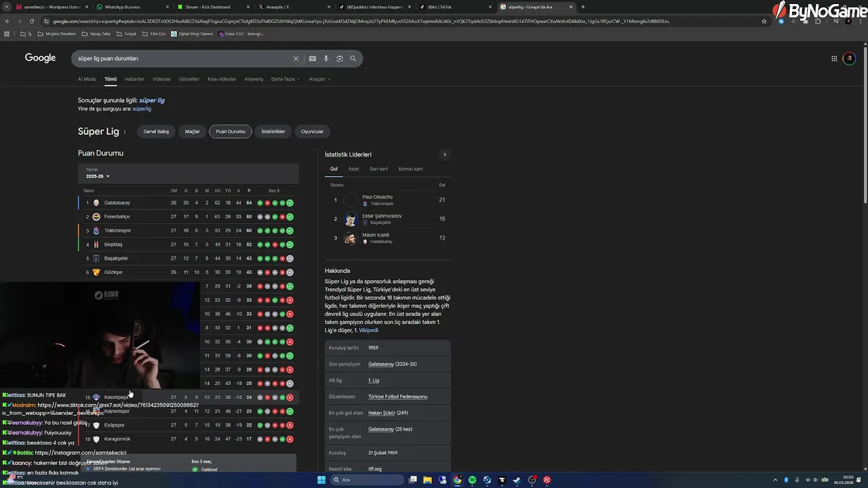Viewport: 868px width, 488px height.
Task: Open Mauro Icardi player entry
Action: [x=387, y=238]
